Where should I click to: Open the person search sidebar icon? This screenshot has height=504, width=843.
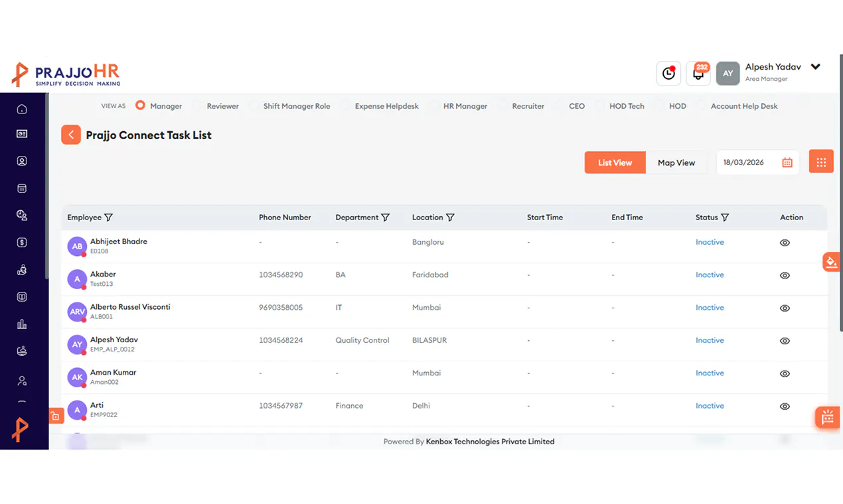pyautogui.click(x=22, y=381)
